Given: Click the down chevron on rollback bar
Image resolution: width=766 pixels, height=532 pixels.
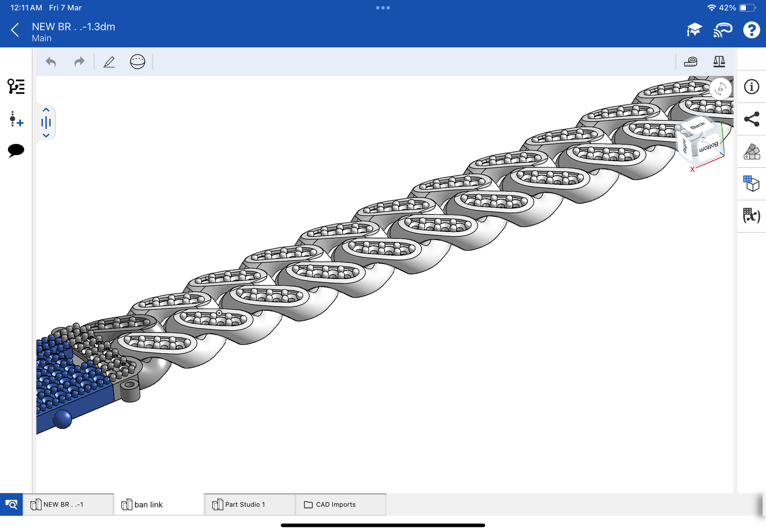Looking at the screenshot, I should pos(46,136).
